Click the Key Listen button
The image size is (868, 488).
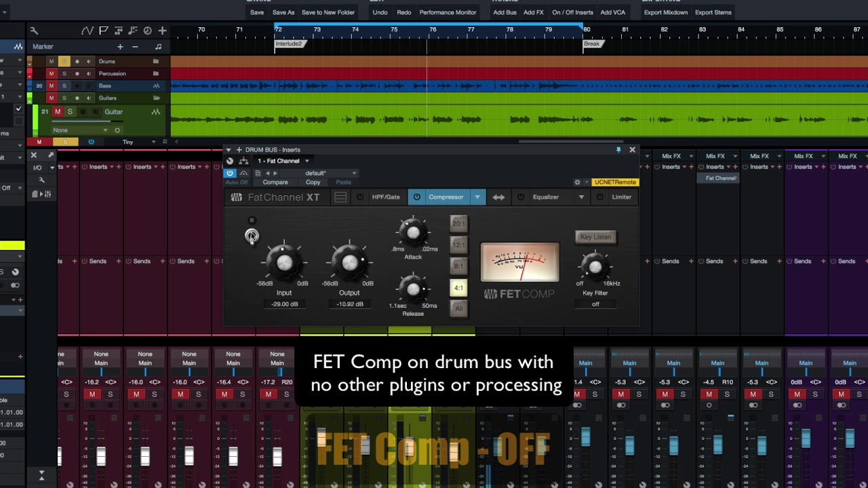pos(595,237)
